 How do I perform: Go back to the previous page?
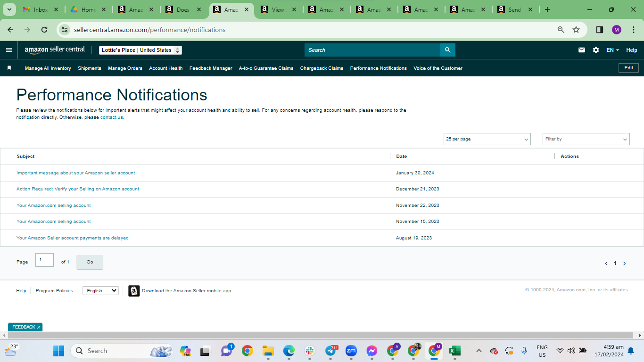click(10, 30)
